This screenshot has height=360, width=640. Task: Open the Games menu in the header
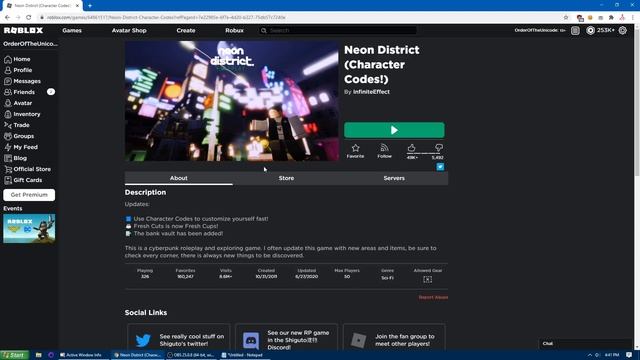[72, 31]
